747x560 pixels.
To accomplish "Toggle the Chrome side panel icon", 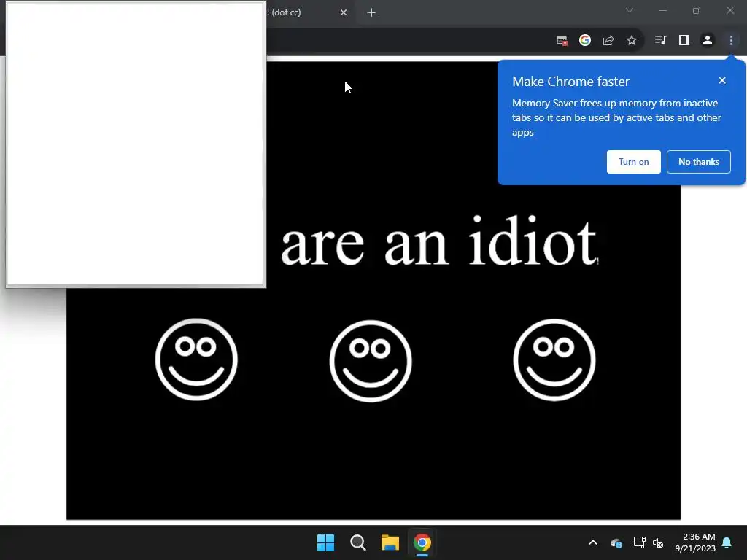I will [x=684, y=41].
